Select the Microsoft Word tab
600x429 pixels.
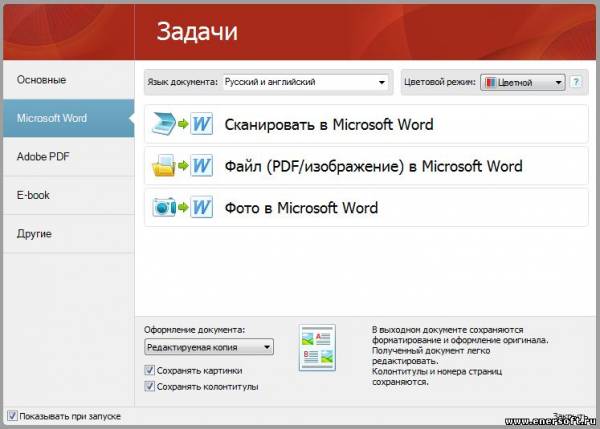pos(69,118)
